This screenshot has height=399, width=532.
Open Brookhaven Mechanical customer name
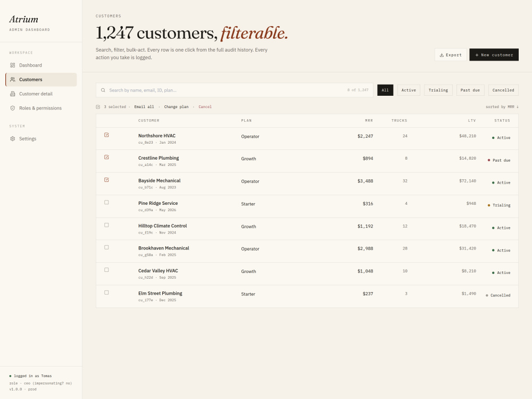click(163, 248)
